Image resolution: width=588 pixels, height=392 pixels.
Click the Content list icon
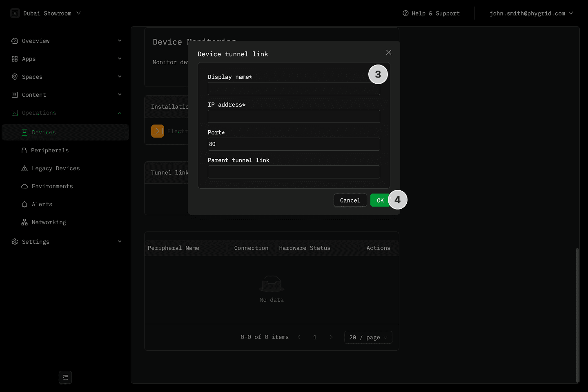pos(15,95)
